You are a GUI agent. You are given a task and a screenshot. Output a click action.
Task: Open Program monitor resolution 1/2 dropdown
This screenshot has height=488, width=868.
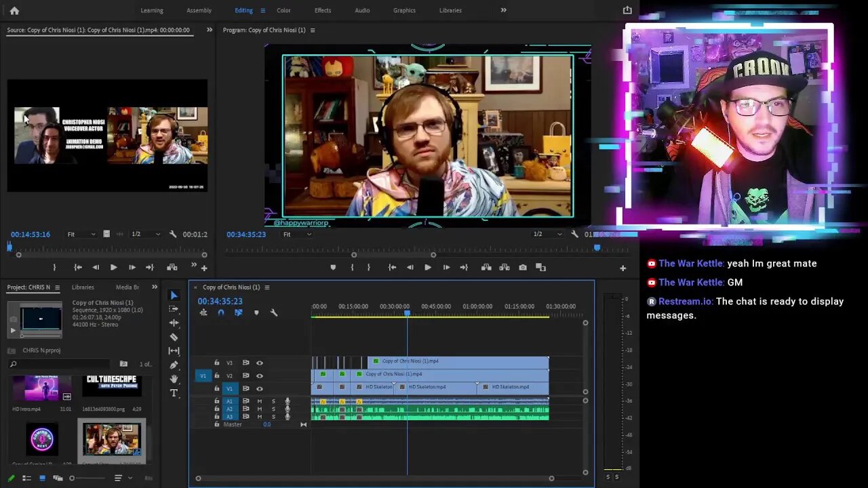tap(547, 235)
